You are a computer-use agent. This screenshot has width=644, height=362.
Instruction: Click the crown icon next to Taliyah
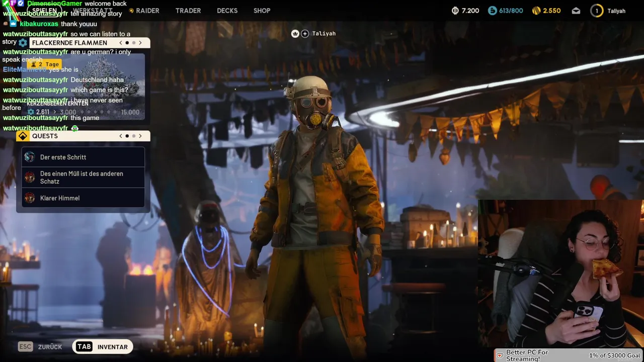coord(295,34)
